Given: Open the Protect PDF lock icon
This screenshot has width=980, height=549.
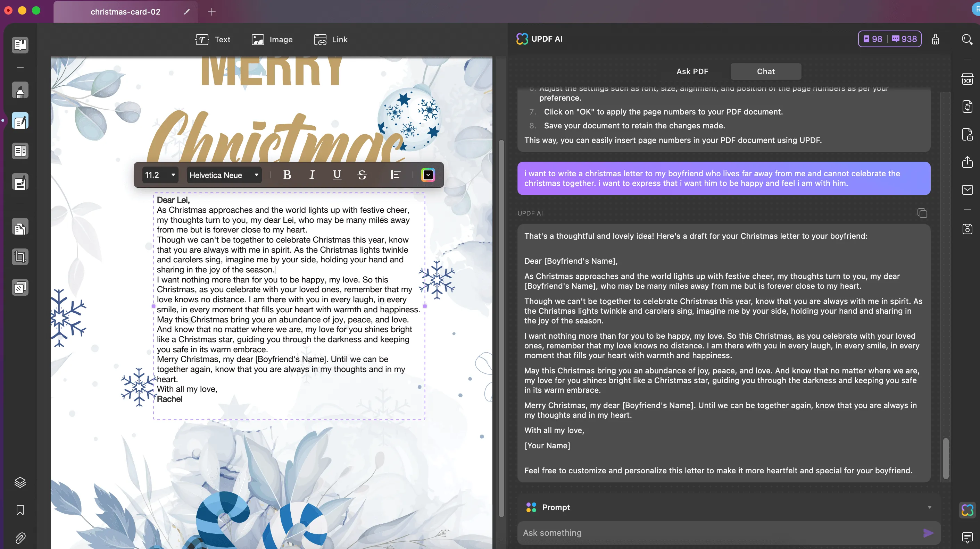Looking at the screenshot, I should point(967,134).
